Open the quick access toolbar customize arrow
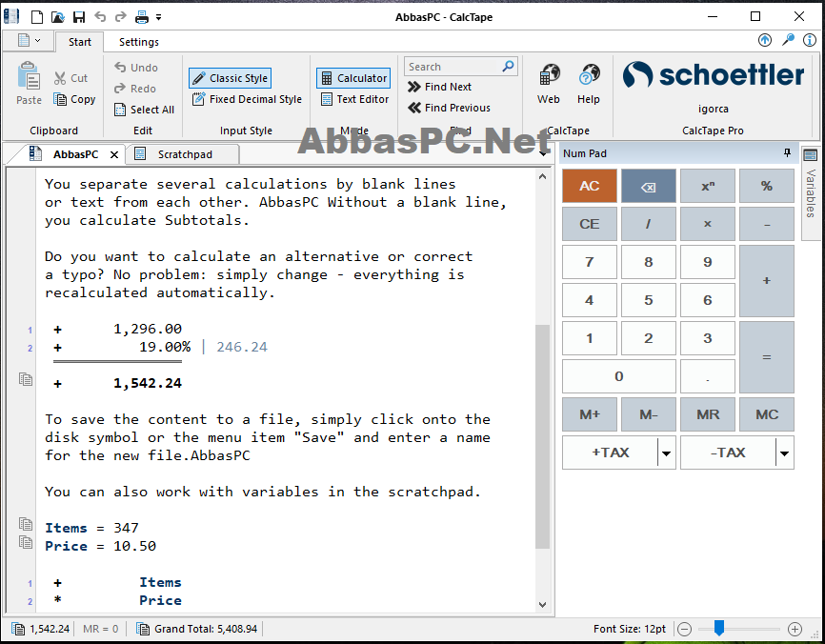The width and height of the screenshot is (825, 644). click(158, 17)
